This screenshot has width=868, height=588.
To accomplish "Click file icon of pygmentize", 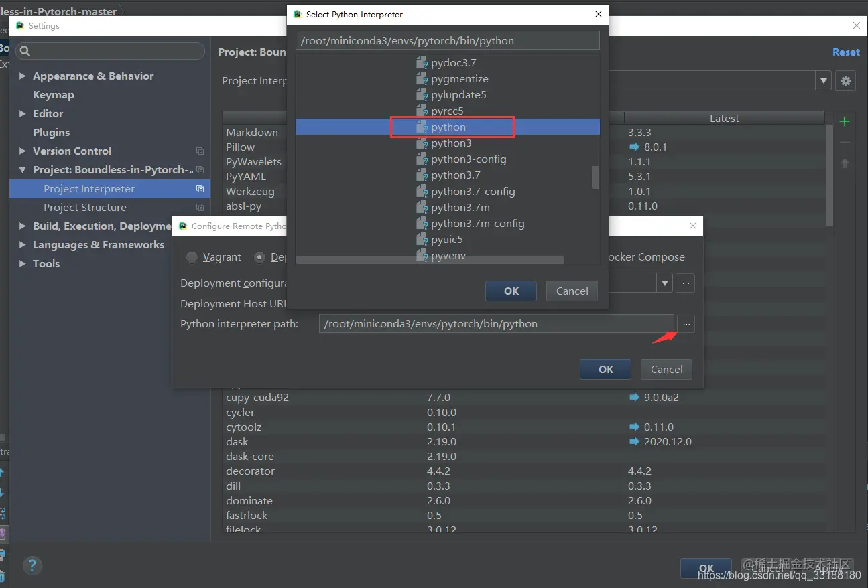I will pos(422,79).
